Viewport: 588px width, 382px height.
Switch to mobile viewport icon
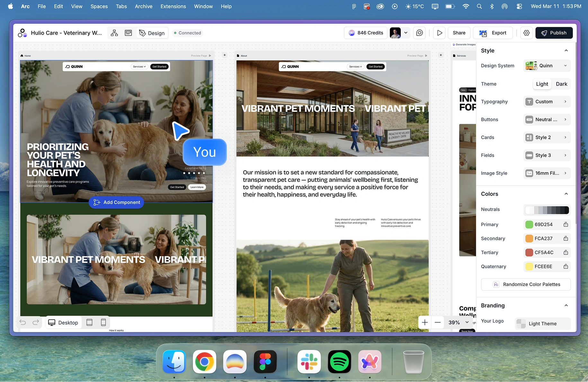tap(103, 322)
